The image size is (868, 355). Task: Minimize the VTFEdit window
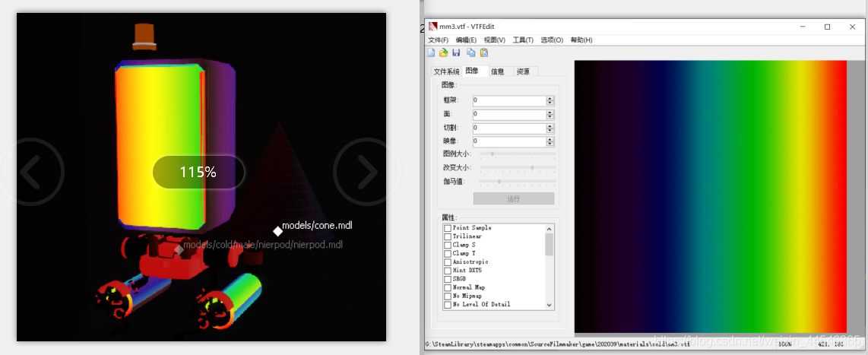[x=802, y=27]
